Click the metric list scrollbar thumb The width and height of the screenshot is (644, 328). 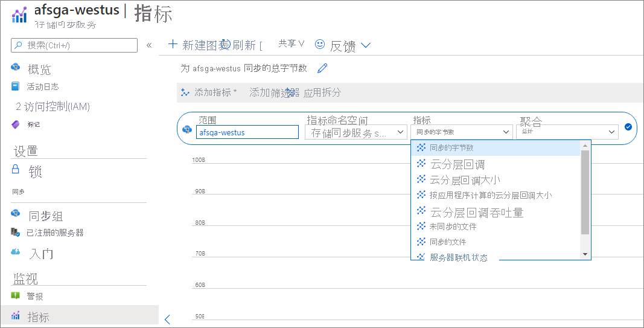coord(585,192)
